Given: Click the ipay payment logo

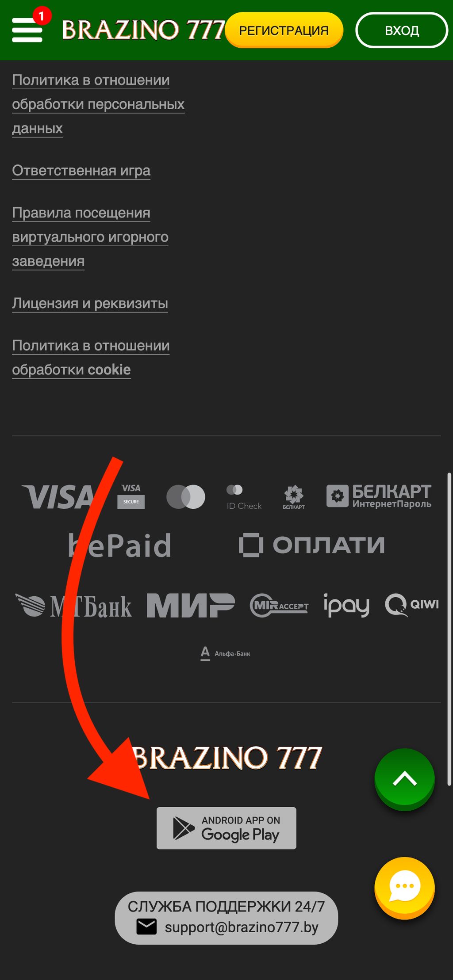Looking at the screenshot, I should tap(346, 605).
